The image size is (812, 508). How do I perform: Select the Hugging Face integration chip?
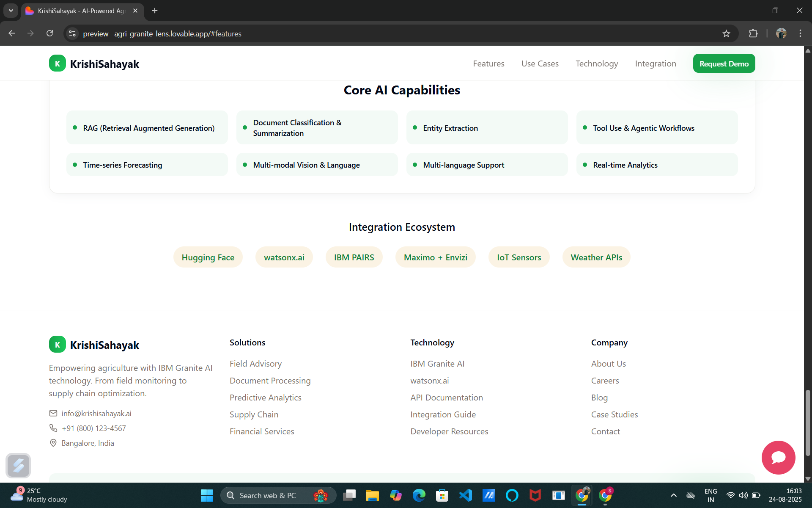tap(208, 257)
